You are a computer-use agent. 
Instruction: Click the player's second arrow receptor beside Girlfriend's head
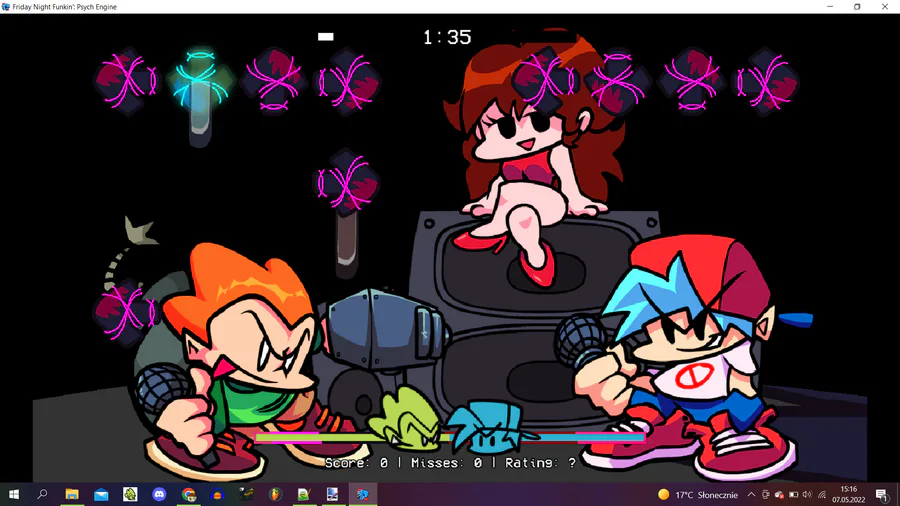point(618,81)
